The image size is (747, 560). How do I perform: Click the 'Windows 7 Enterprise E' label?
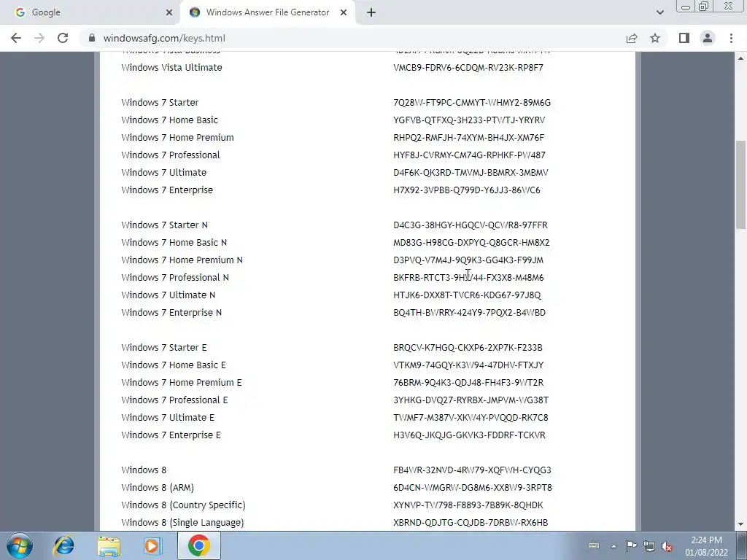click(171, 435)
